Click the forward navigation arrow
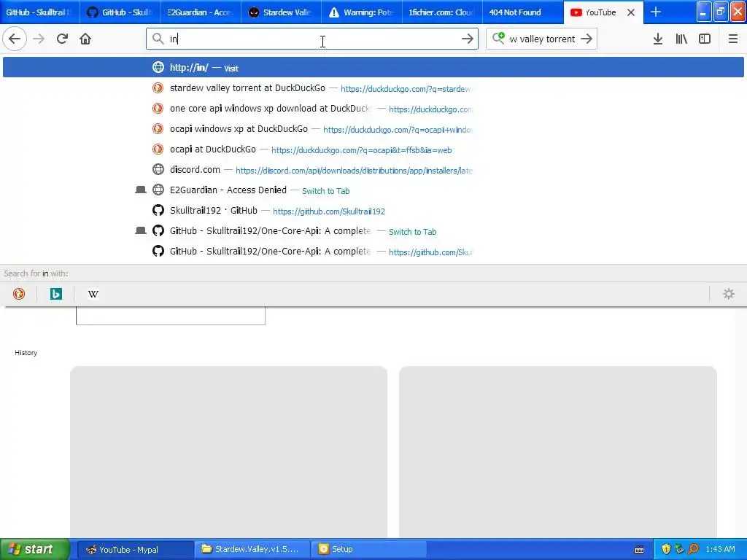Viewport: 747px width, 560px height. click(x=39, y=39)
